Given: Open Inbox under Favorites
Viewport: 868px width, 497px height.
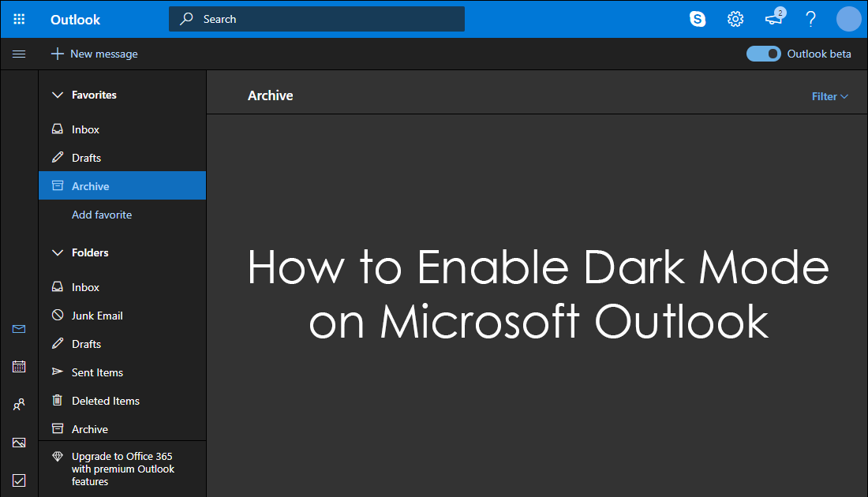Looking at the screenshot, I should [x=122, y=129].
